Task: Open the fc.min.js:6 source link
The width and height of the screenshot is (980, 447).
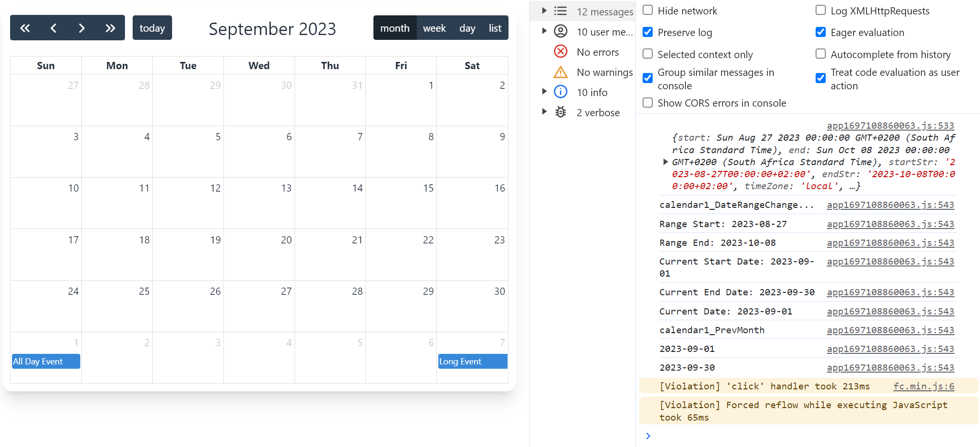Action: coord(923,387)
